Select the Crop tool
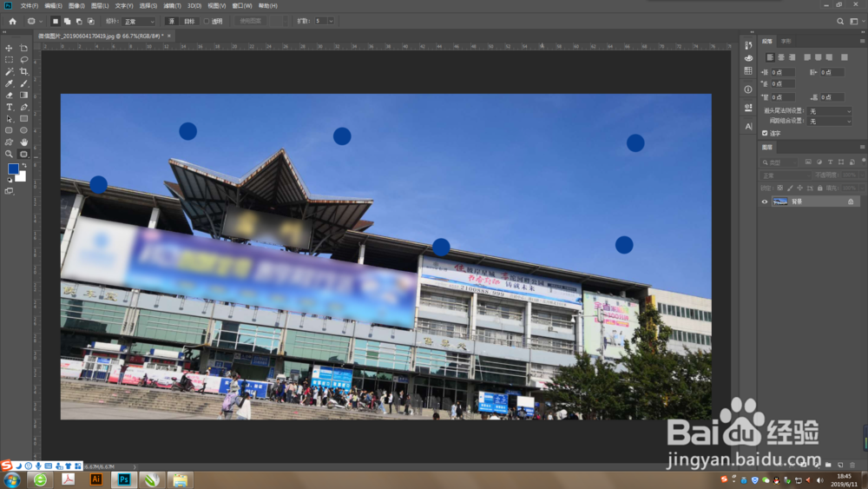This screenshot has width=868, height=489. pyautogui.click(x=23, y=71)
